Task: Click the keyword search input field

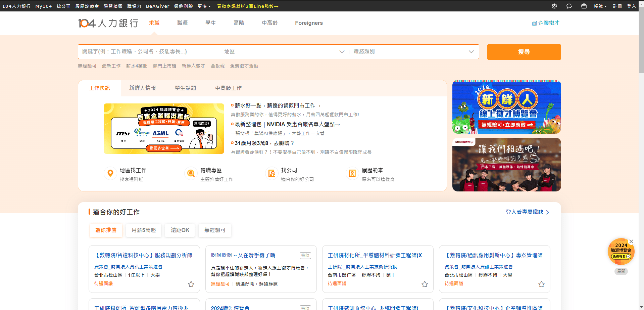Action: pos(149,52)
